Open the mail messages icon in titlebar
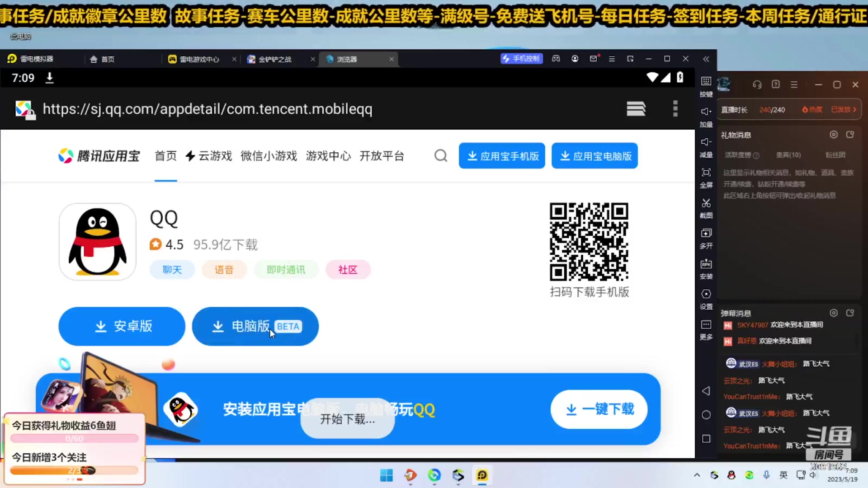This screenshot has height=488, width=868. (594, 59)
